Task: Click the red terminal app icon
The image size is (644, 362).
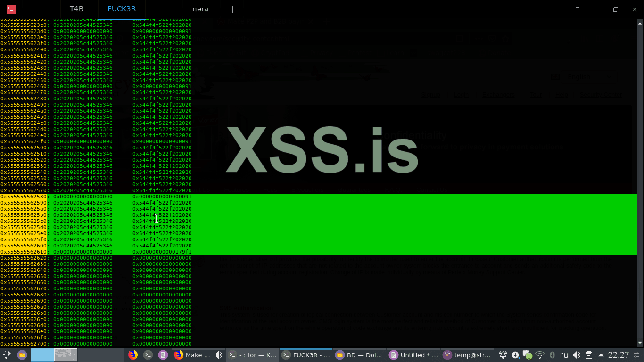Action: (11, 9)
